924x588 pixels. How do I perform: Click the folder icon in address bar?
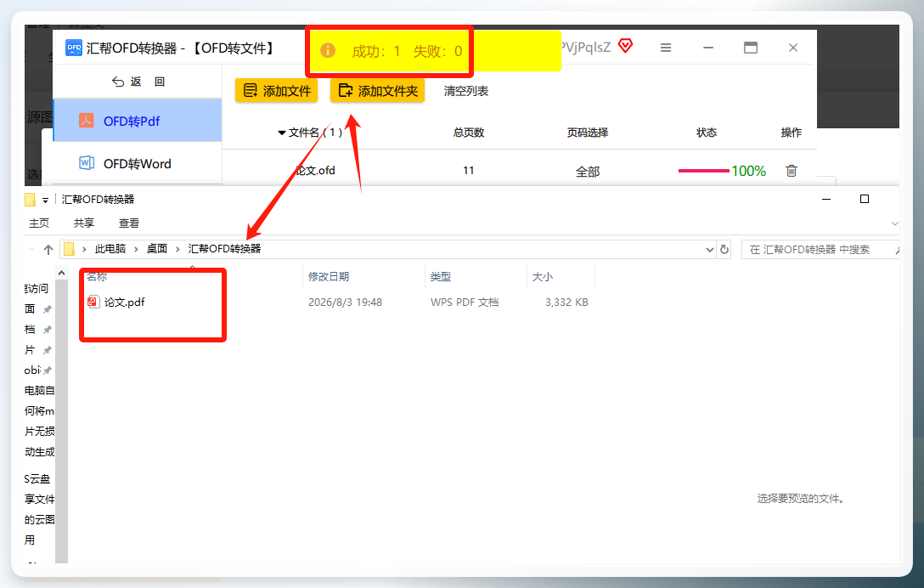pyautogui.click(x=69, y=250)
